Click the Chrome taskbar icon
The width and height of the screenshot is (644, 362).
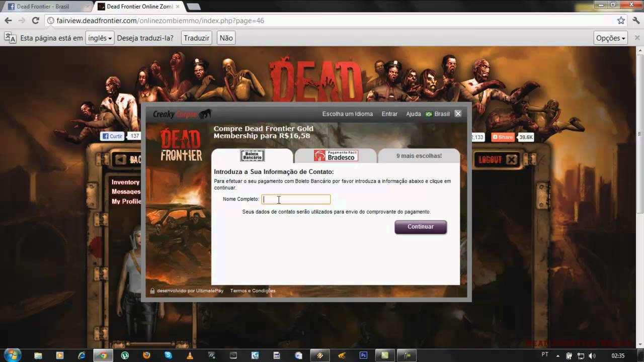tap(103, 355)
